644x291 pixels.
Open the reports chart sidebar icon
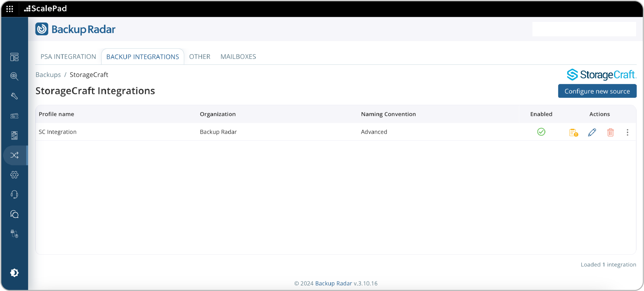click(14, 135)
